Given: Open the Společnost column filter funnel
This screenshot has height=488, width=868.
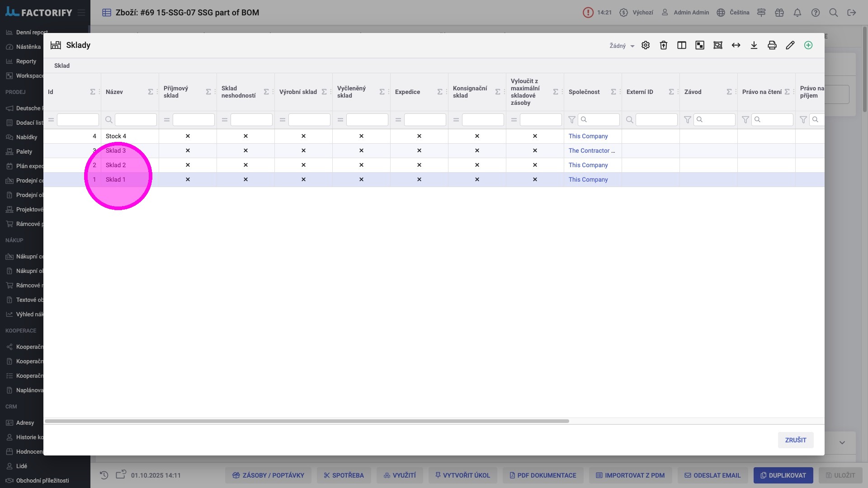Looking at the screenshot, I should (x=572, y=120).
